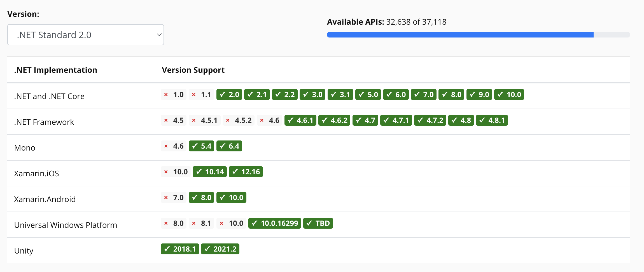
Task: Click the 12.16 Xamarin.iOS badge
Action: coord(246,172)
